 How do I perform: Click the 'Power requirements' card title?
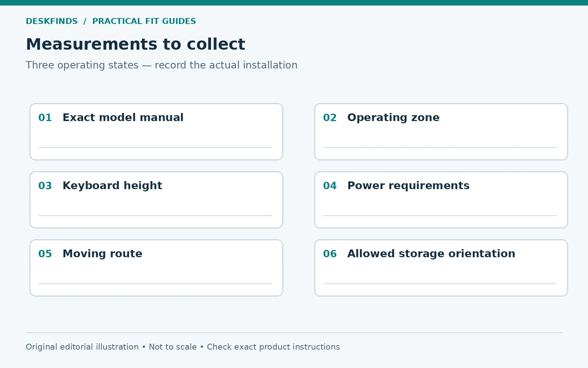point(408,186)
